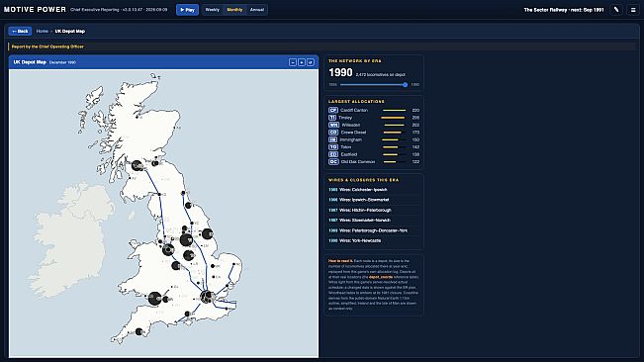Click the CD depot code badge
This screenshot has width=644, height=362.
pyautogui.click(x=333, y=133)
